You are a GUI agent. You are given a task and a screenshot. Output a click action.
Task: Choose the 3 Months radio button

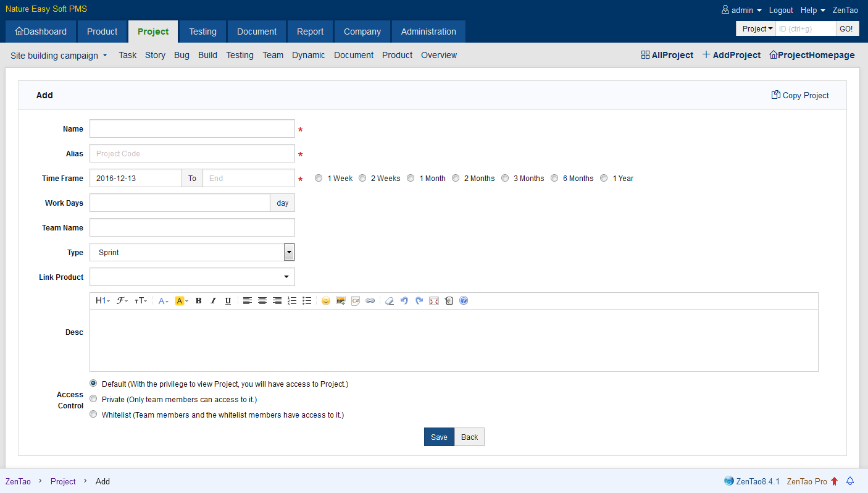click(505, 179)
